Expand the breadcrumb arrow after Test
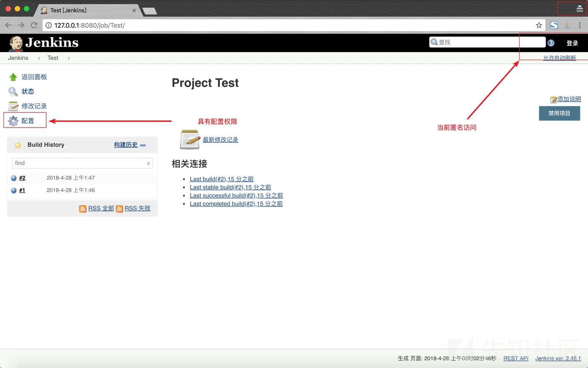The width and height of the screenshot is (588, 368). (69, 58)
